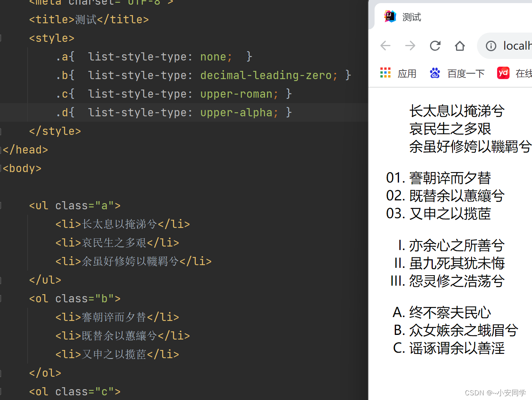Image resolution: width=532 pixels, height=400 pixels.
Task: Click rendered text 哀民生之多艰 in browser
Action: [x=450, y=129]
